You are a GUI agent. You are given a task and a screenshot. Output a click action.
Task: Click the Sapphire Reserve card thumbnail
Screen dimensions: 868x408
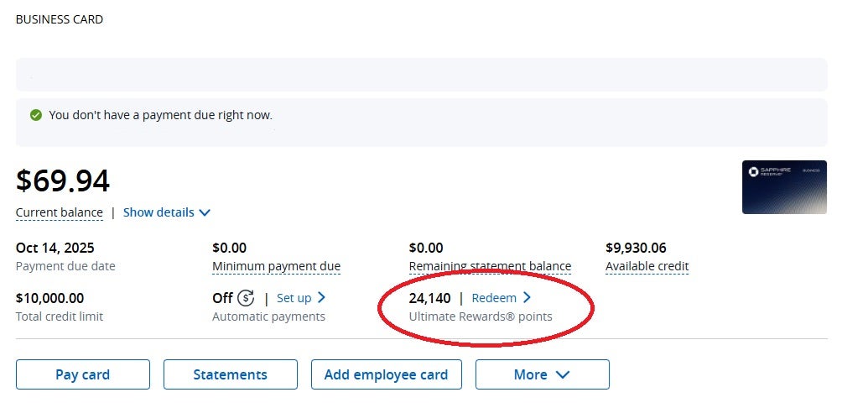tap(784, 187)
